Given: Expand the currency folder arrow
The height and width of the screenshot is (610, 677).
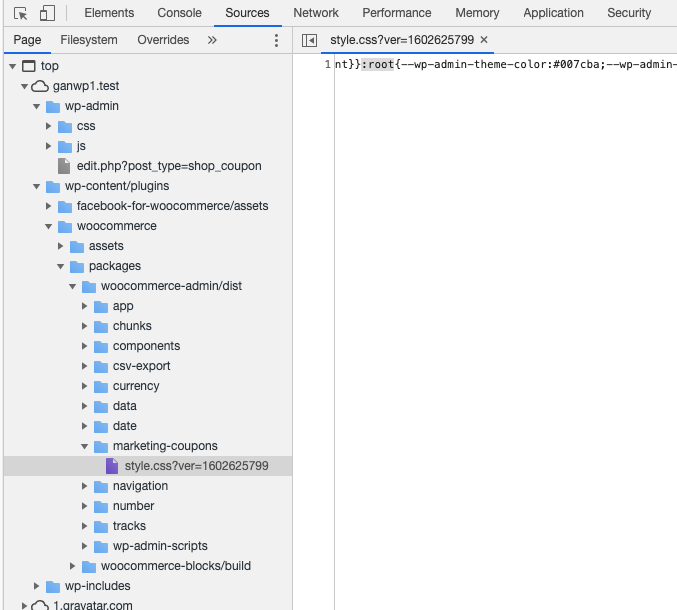Looking at the screenshot, I should 85,386.
